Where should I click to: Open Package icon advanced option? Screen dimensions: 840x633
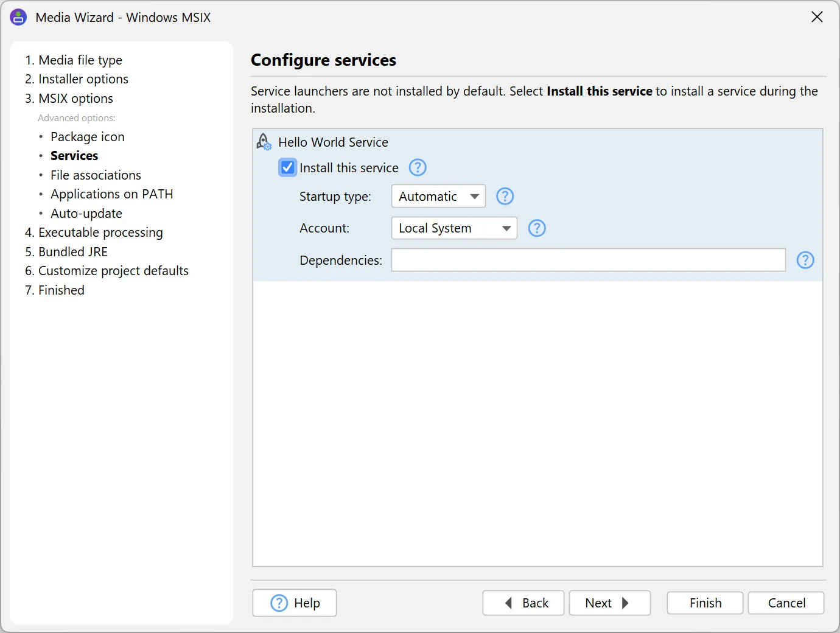88,136
